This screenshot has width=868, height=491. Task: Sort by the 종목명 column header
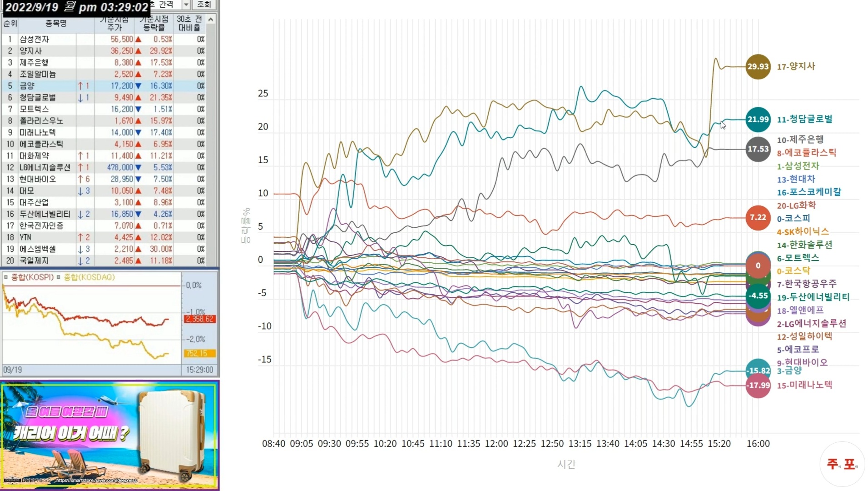click(56, 23)
